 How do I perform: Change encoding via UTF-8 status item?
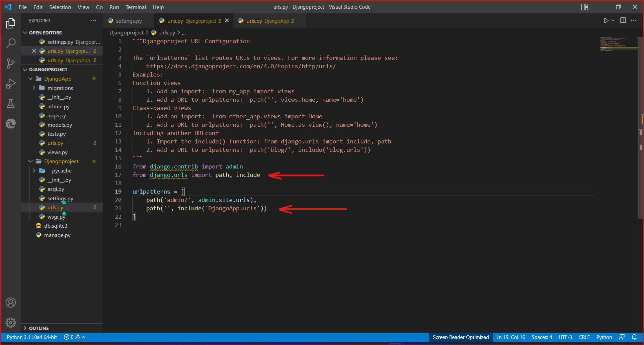point(565,337)
